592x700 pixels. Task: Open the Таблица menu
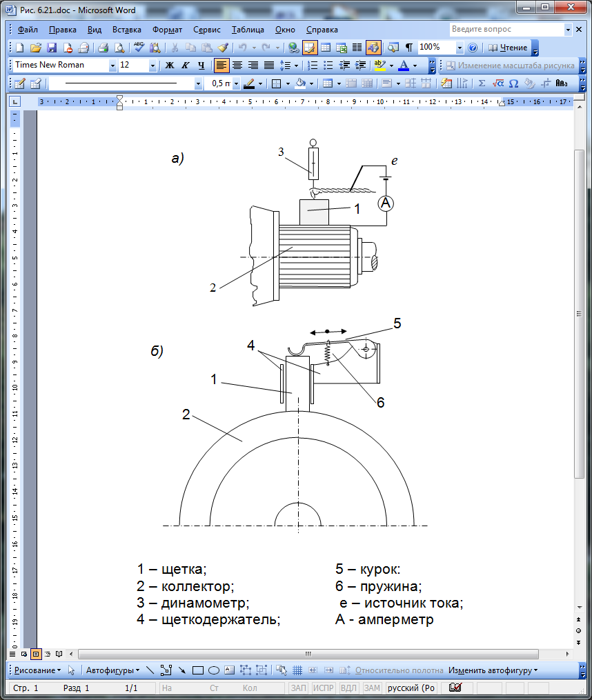(248, 30)
